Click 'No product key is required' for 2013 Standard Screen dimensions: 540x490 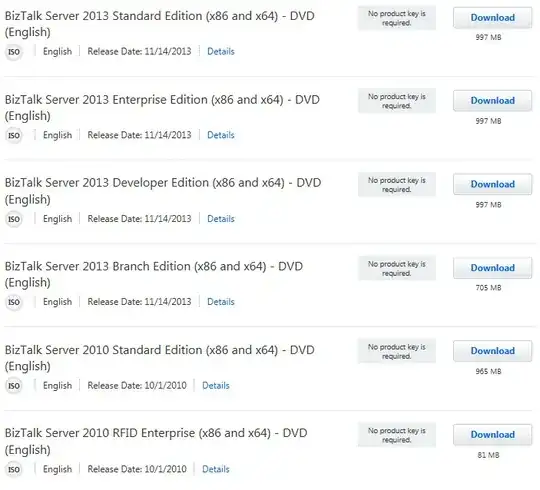click(397, 18)
